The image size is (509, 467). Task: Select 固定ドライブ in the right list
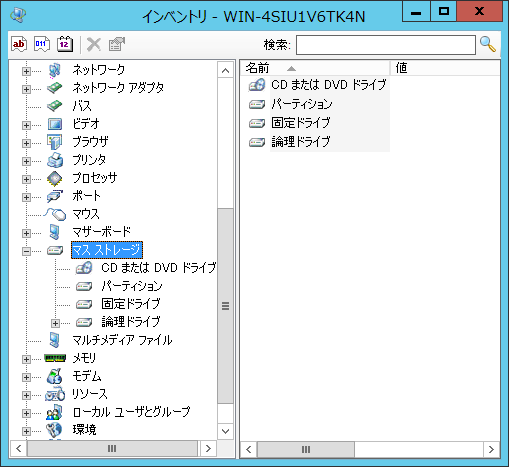point(301,123)
